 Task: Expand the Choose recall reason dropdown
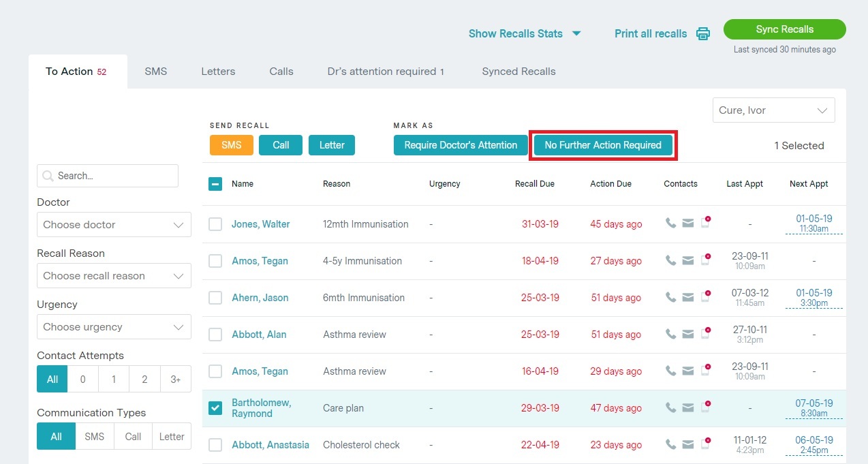(x=113, y=276)
